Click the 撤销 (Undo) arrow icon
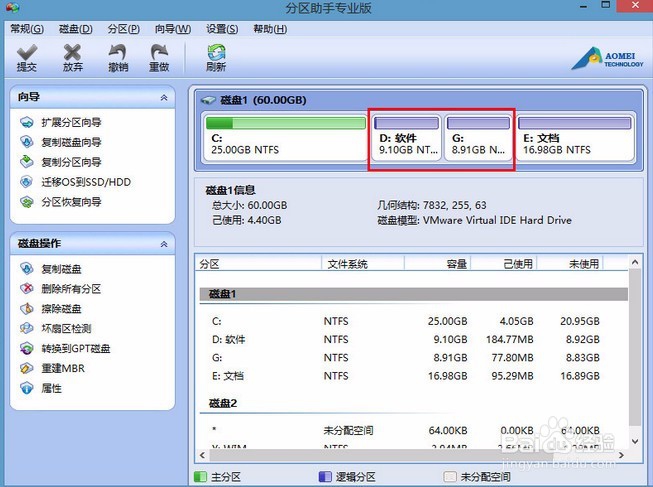The height and width of the screenshot is (487, 653). [118, 52]
